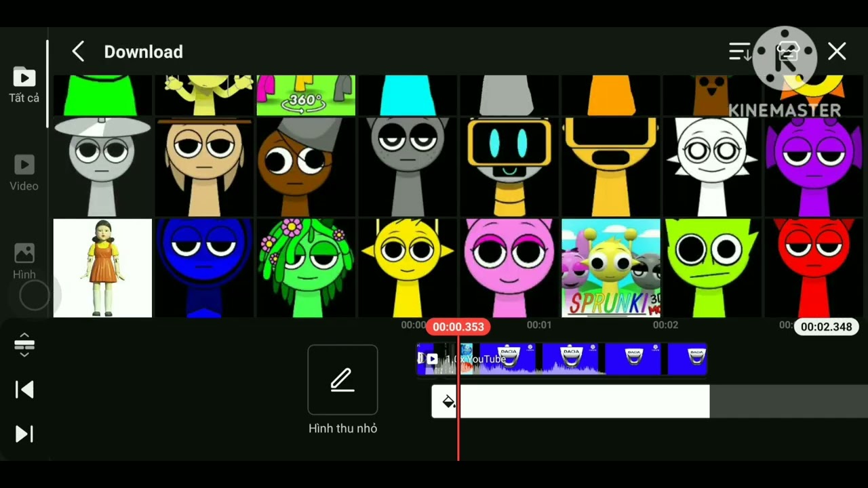Pick the lime green character thumbnail
868x488 pixels.
click(713, 268)
